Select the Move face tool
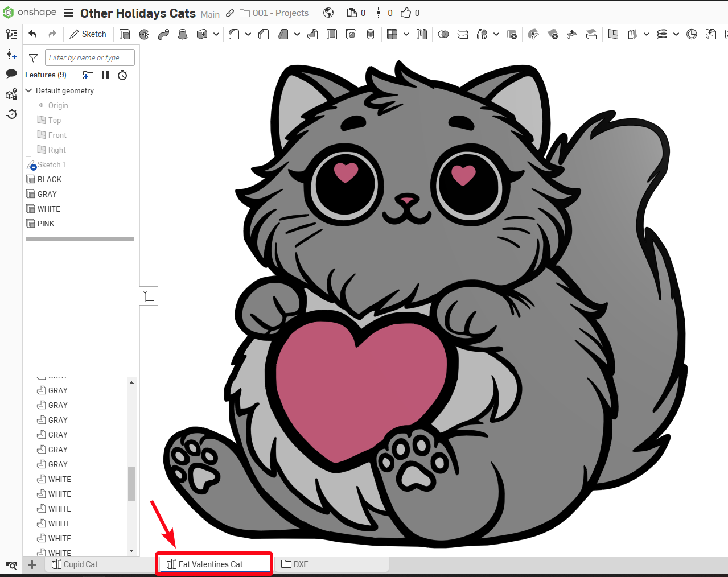 tap(572, 34)
